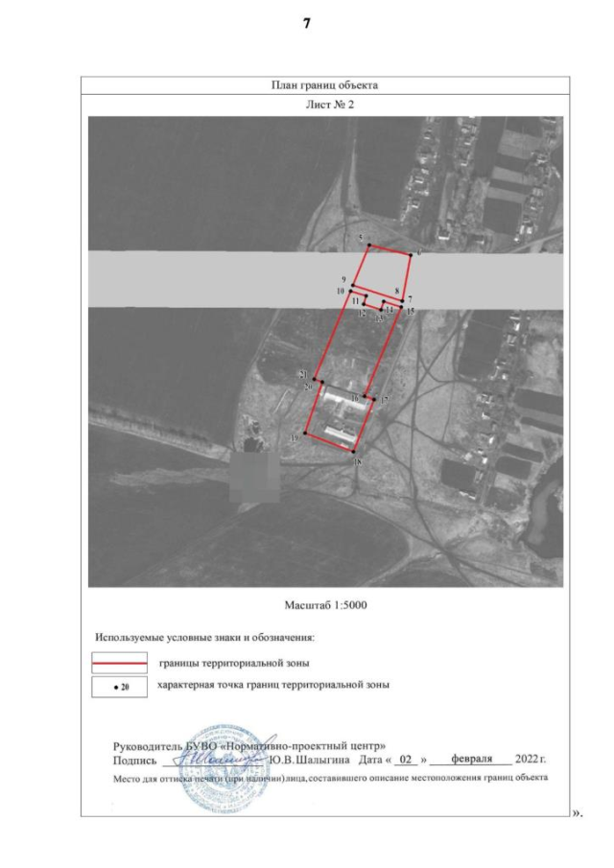Image resolution: width=614 pixels, height=868 pixels.
Task: Click characteristic point 10 on the boundary
Action: tap(351, 290)
